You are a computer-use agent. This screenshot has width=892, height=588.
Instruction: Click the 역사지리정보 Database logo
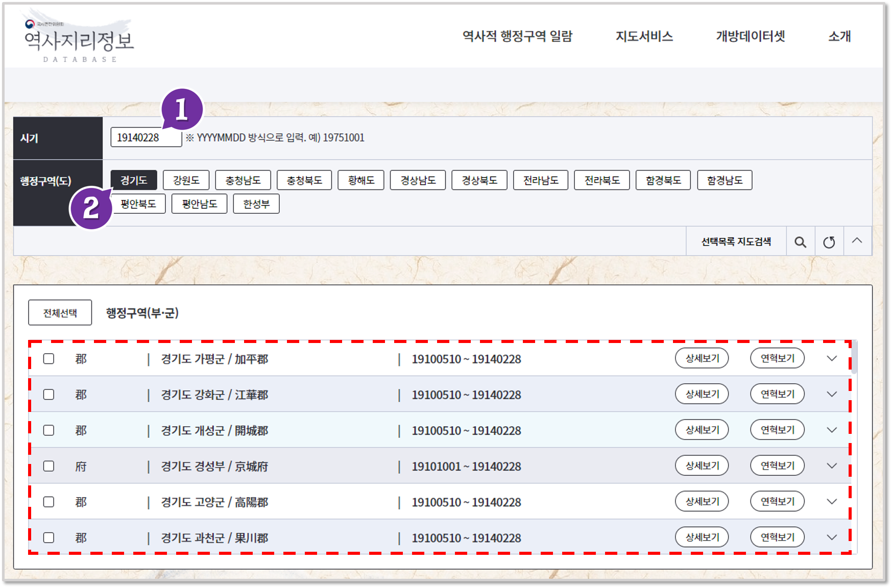tap(79, 41)
